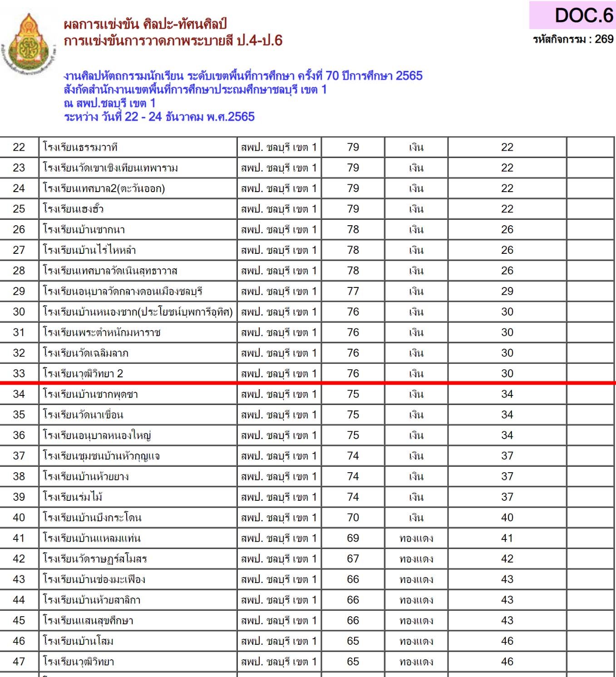Select the blue line mentioning ครั้งที่ 70

pos(243,76)
